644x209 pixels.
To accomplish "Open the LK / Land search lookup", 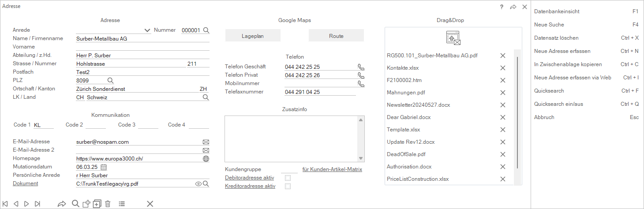I will click(206, 97).
